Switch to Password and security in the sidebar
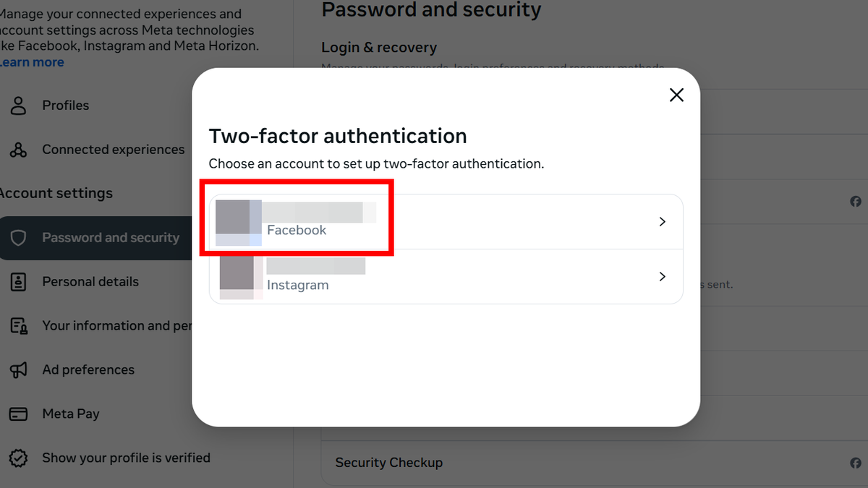868x488 pixels. pos(111,237)
